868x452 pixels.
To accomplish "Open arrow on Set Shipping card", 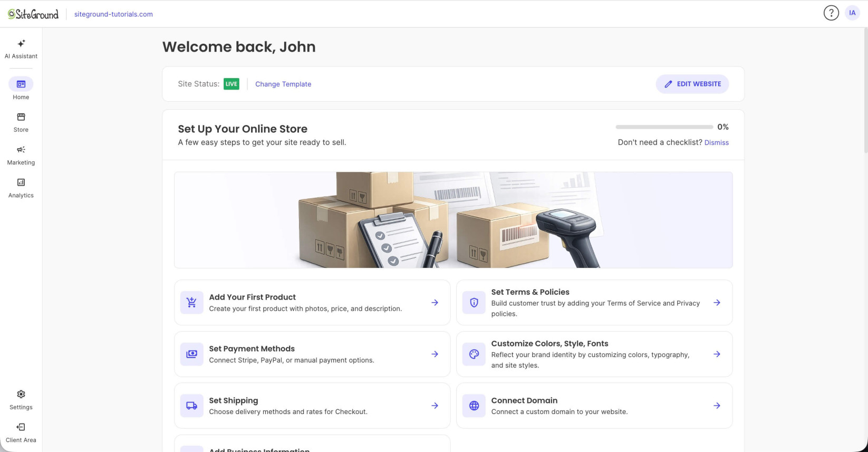I will point(435,406).
